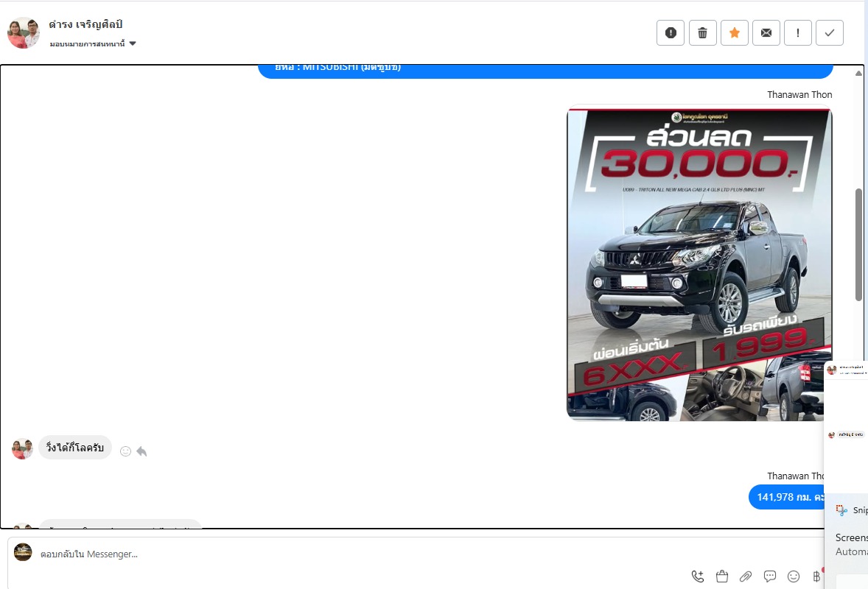Click the chat scrollbar up arrow
Viewport: 868px width, 589px height.
pos(858,73)
